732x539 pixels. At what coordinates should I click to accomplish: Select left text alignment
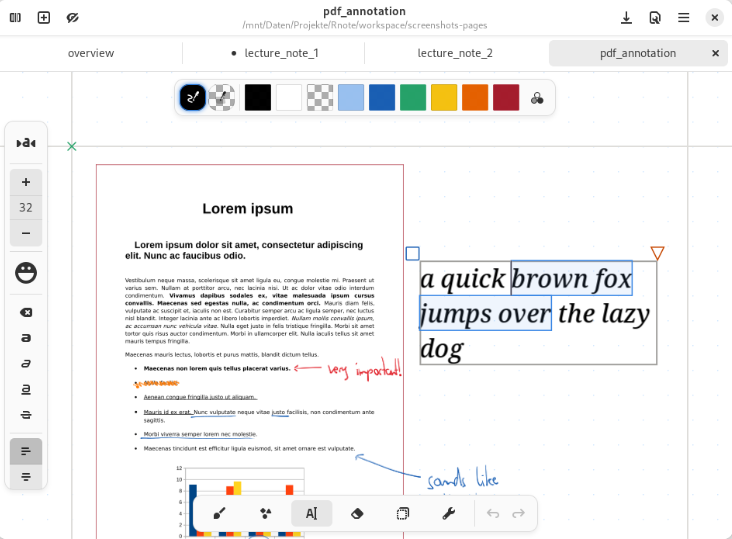pyautogui.click(x=26, y=451)
